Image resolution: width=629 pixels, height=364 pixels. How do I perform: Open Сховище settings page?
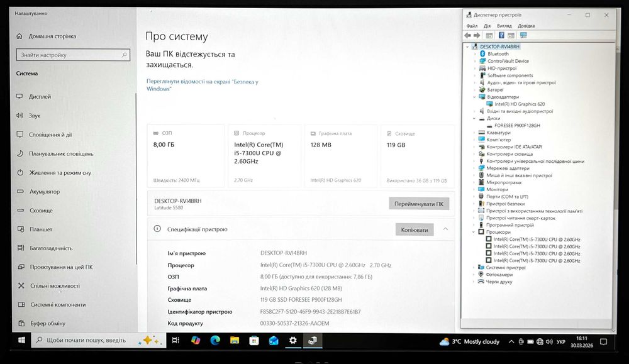click(x=41, y=211)
